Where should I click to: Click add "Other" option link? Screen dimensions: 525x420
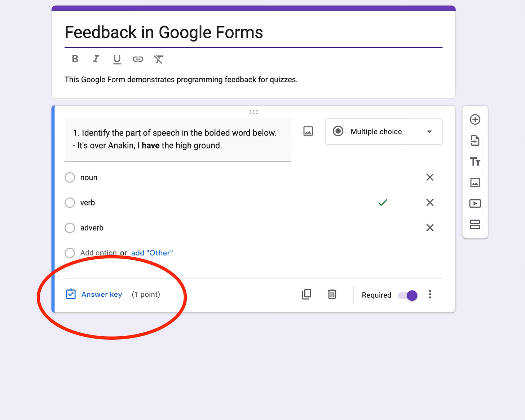[152, 253]
